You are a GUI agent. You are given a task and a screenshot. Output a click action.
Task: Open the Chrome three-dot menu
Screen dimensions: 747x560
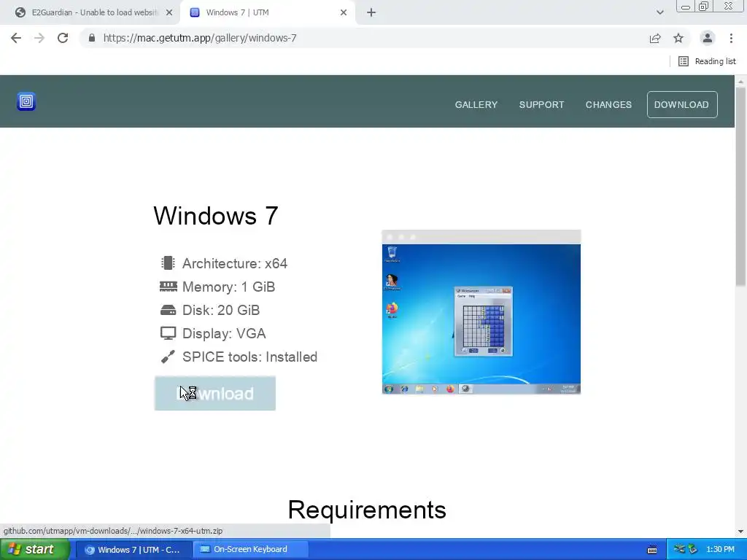point(731,38)
